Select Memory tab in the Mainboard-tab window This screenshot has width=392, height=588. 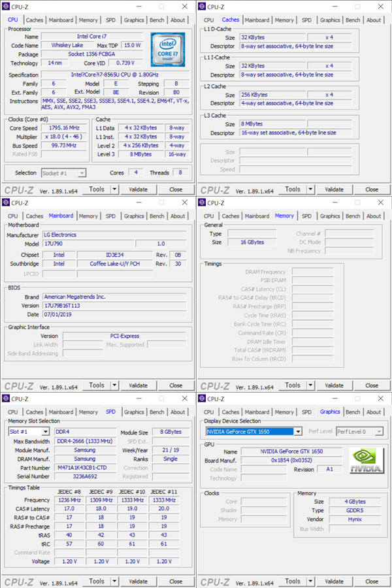88,216
